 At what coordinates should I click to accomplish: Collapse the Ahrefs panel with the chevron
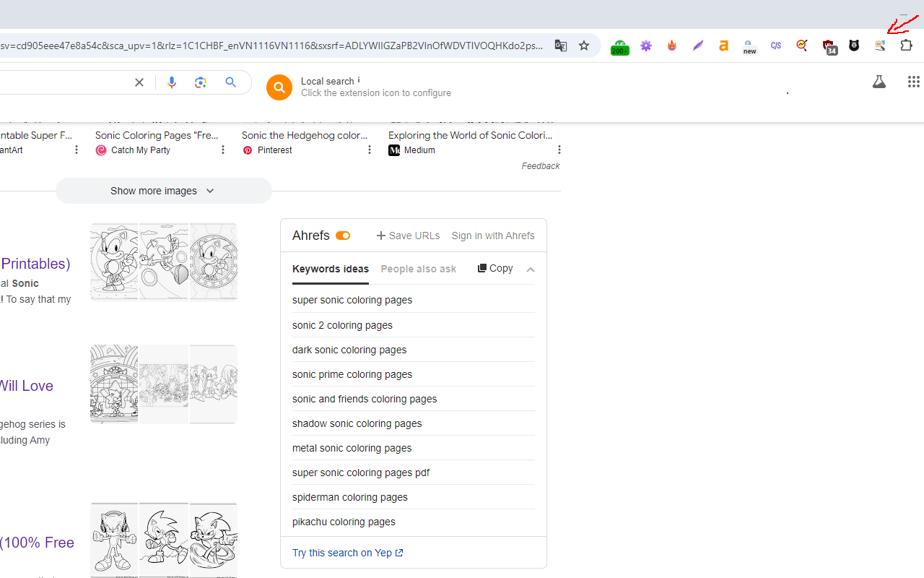click(x=531, y=269)
